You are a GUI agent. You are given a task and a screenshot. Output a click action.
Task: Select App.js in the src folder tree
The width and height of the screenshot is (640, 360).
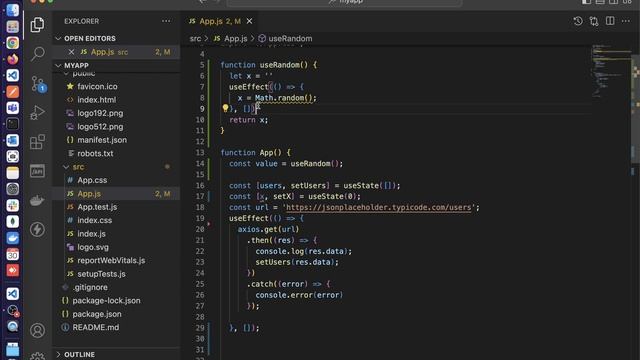[89, 193]
